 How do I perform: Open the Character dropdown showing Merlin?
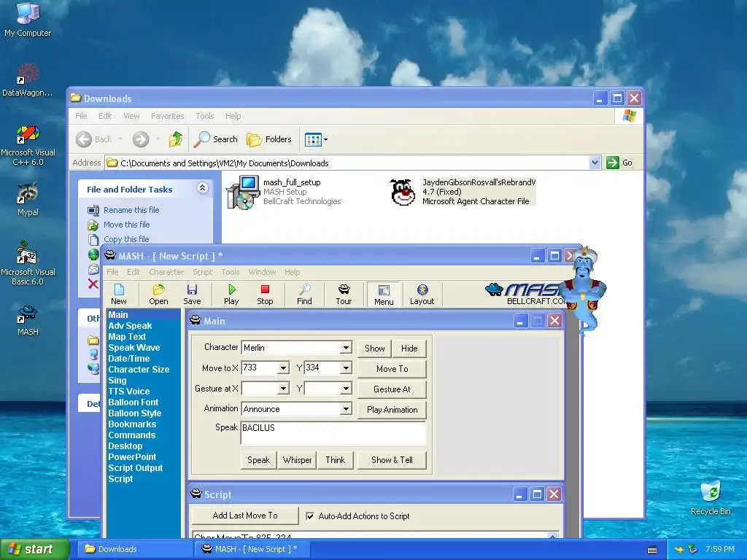[x=346, y=348]
